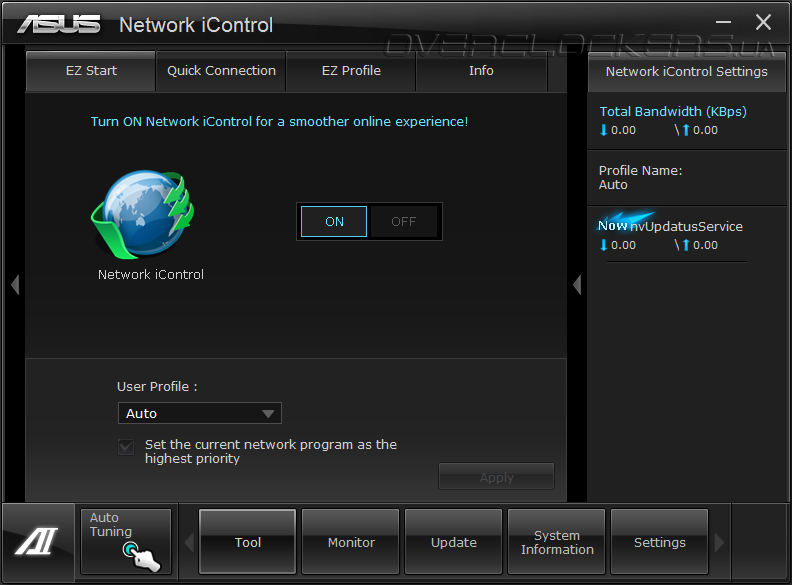Go to previous bottom menu items arrow
Screen dimensions: 792x585
click(x=189, y=543)
